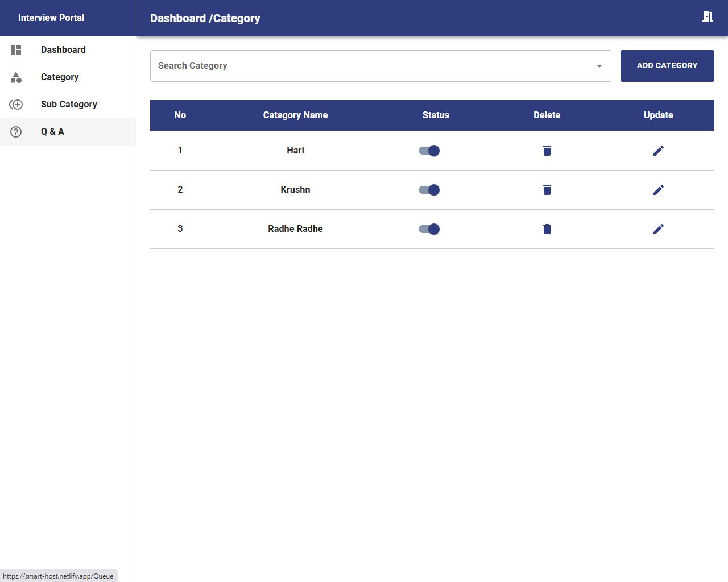Toggle the status switch for Hari
The image size is (728, 582).
coord(429,151)
